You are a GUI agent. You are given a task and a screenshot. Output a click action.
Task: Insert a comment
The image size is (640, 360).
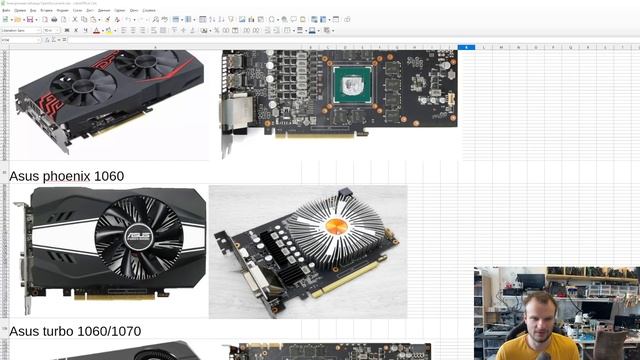tap(293, 20)
